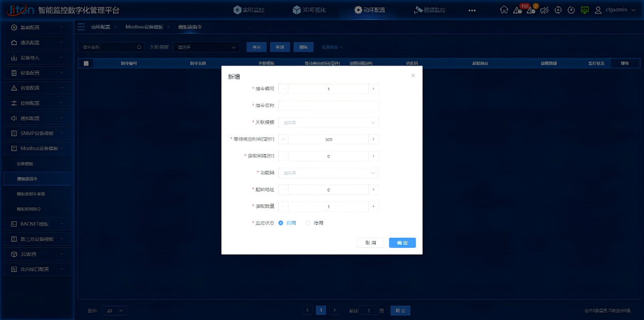Click the green monitor dashboard icon
This screenshot has width=644, height=320.
coord(585,10)
